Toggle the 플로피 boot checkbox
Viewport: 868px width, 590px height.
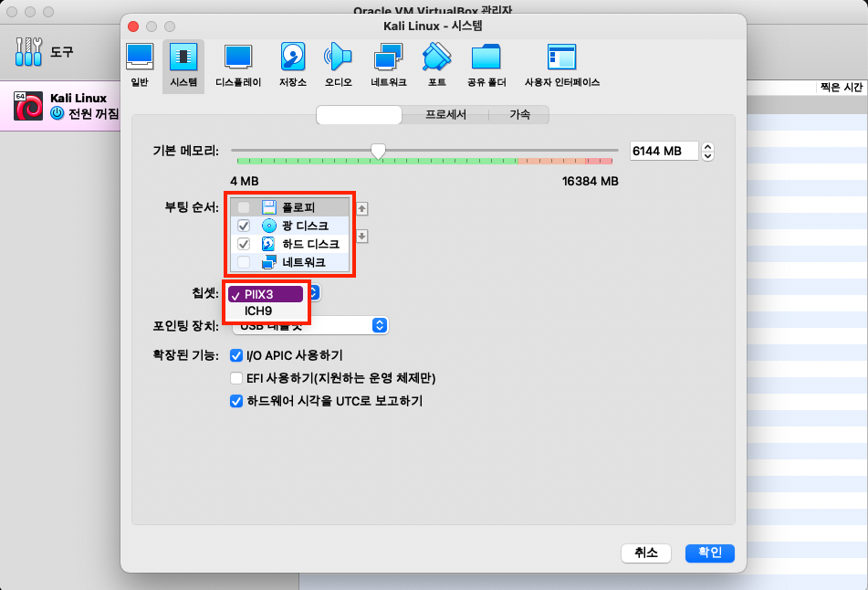244,207
